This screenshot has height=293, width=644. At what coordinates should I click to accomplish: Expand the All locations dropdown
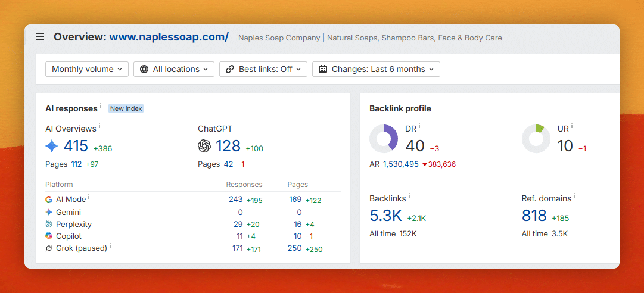tap(174, 69)
